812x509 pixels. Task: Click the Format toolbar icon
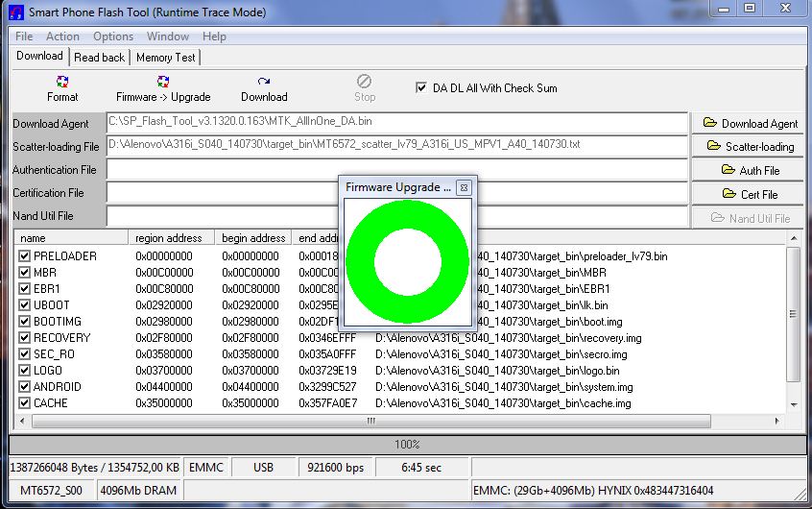(62, 83)
